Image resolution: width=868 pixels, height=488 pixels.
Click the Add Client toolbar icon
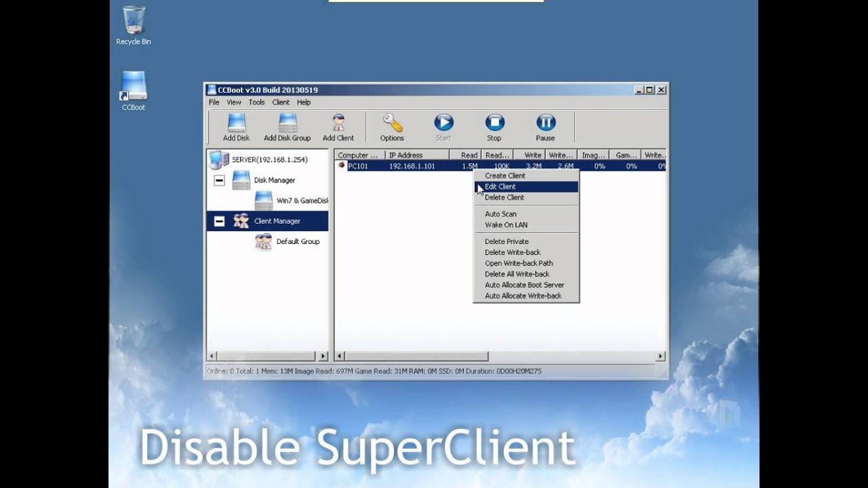tap(338, 127)
